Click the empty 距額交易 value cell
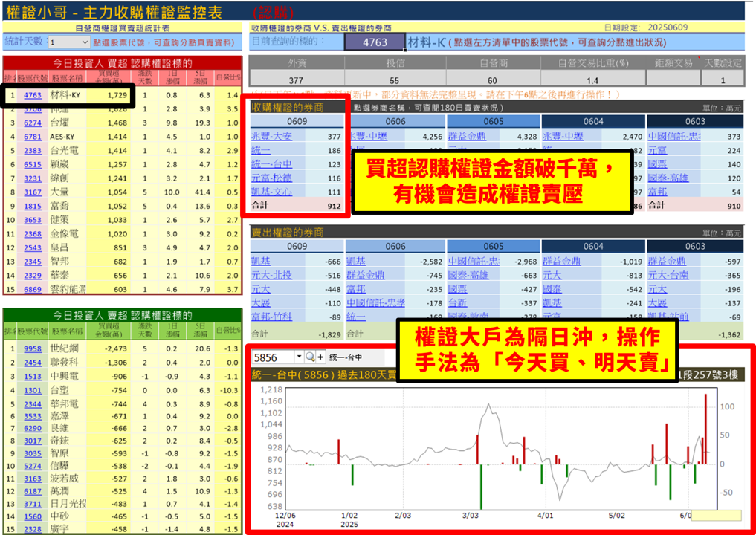 coord(673,79)
